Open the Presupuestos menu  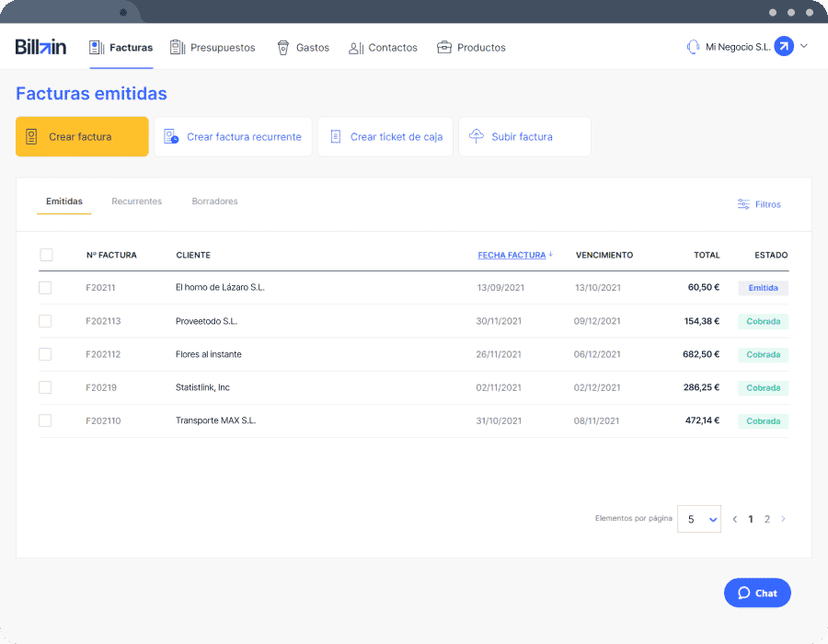pyautogui.click(x=213, y=48)
